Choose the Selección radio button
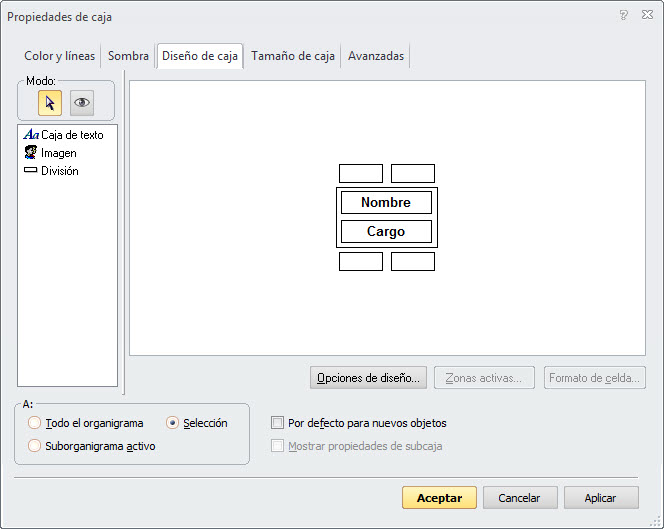The height and width of the screenshot is (529, 664). (173, 423)
